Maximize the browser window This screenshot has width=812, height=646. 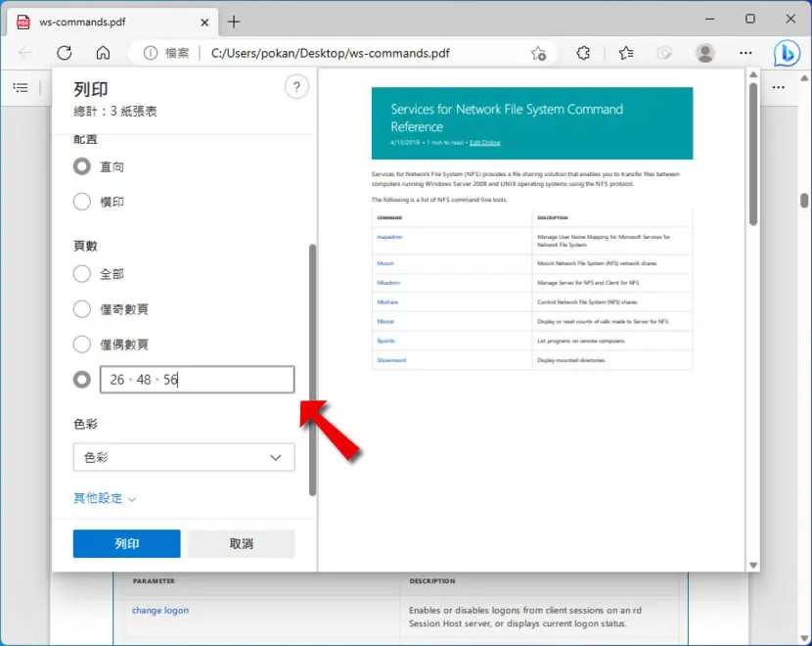point(749,20)
